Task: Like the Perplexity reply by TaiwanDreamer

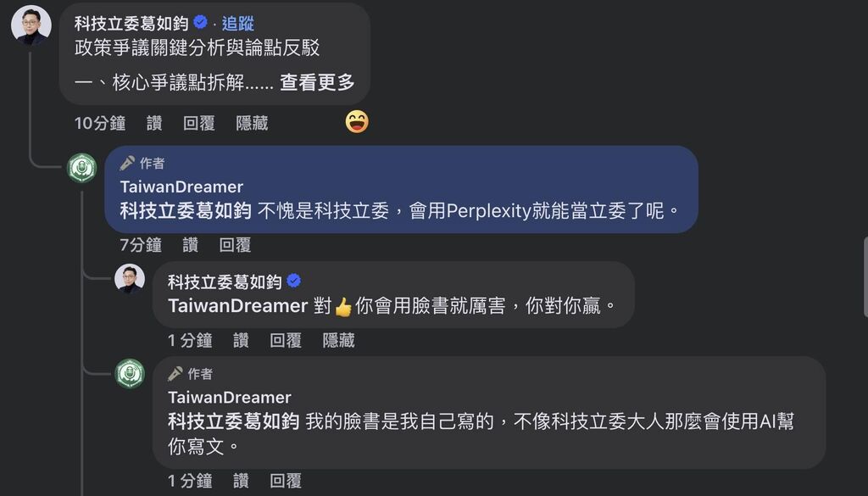Action: click(x=191, y=245)
